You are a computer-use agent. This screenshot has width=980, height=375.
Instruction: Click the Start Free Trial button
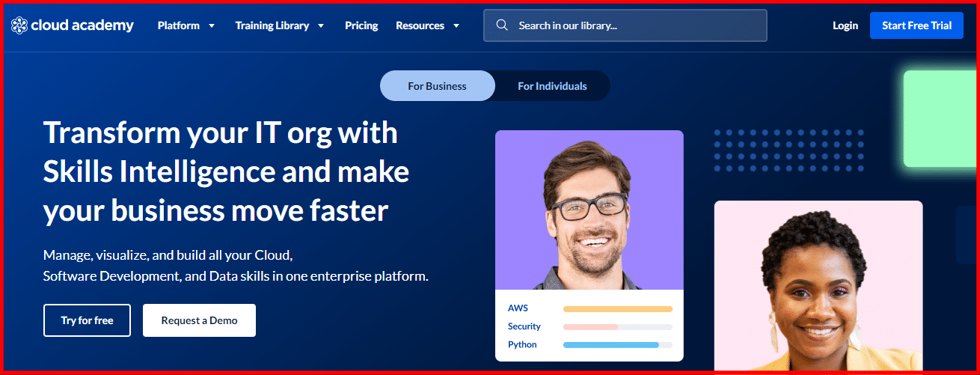coord(916,25)
